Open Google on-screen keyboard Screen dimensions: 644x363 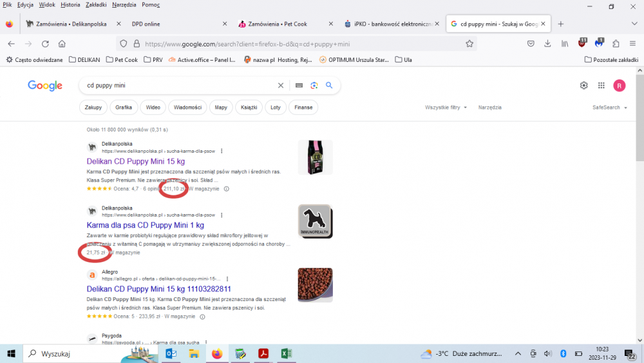tap(299, 86)
